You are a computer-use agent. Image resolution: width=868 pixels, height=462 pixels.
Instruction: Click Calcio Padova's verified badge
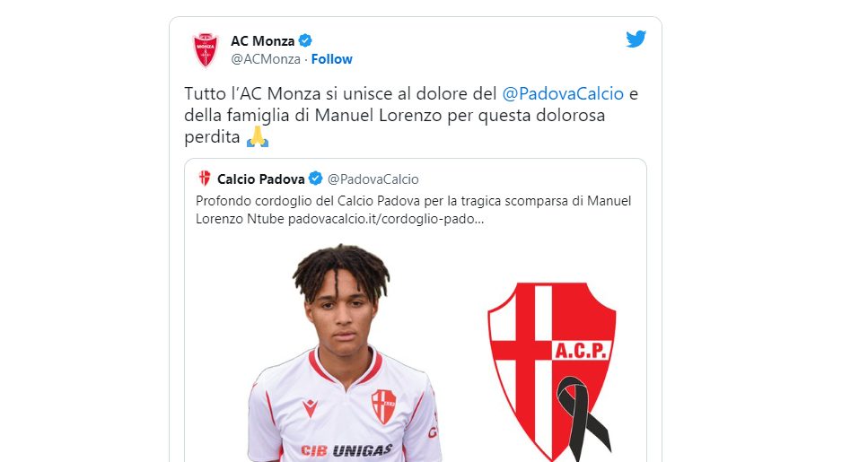316,179
